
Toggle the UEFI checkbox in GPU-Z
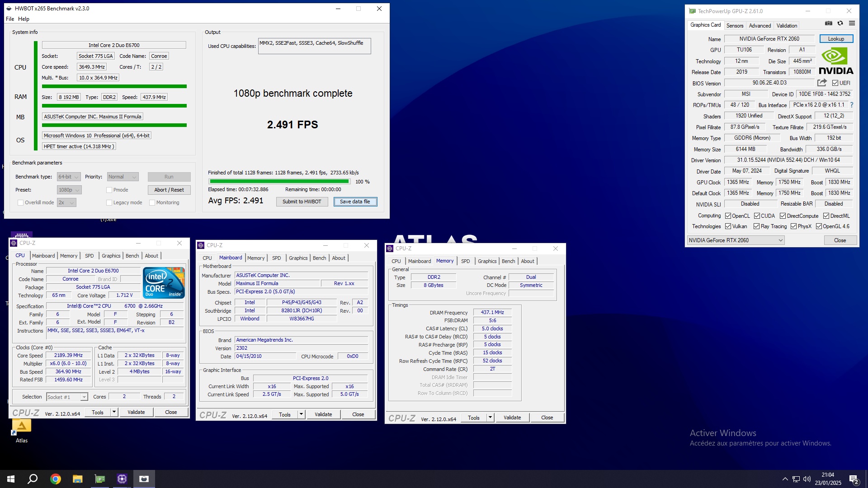[x=835, y=83]
